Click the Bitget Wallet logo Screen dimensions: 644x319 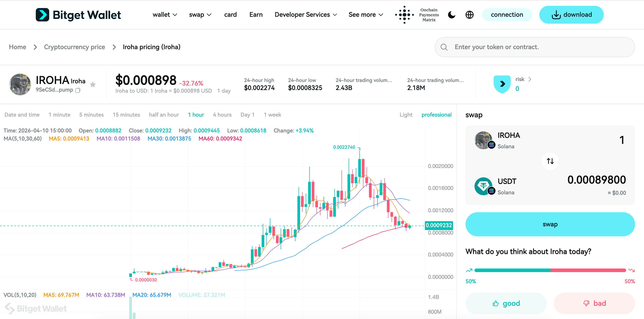78,15
